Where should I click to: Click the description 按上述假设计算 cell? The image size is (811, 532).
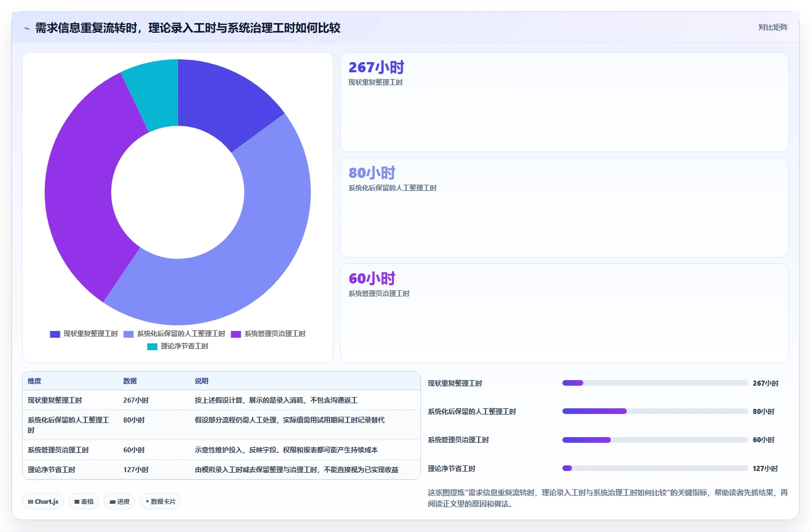(x=276, y=400)
